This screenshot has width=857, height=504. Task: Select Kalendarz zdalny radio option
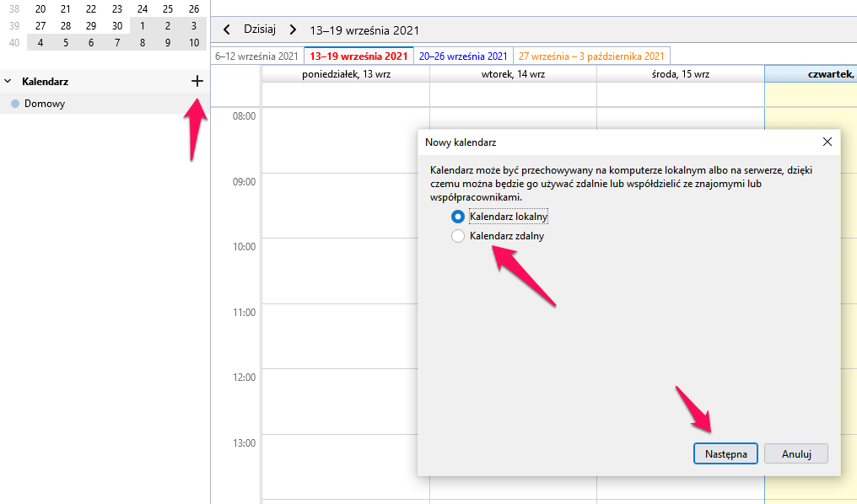point(457,236)
